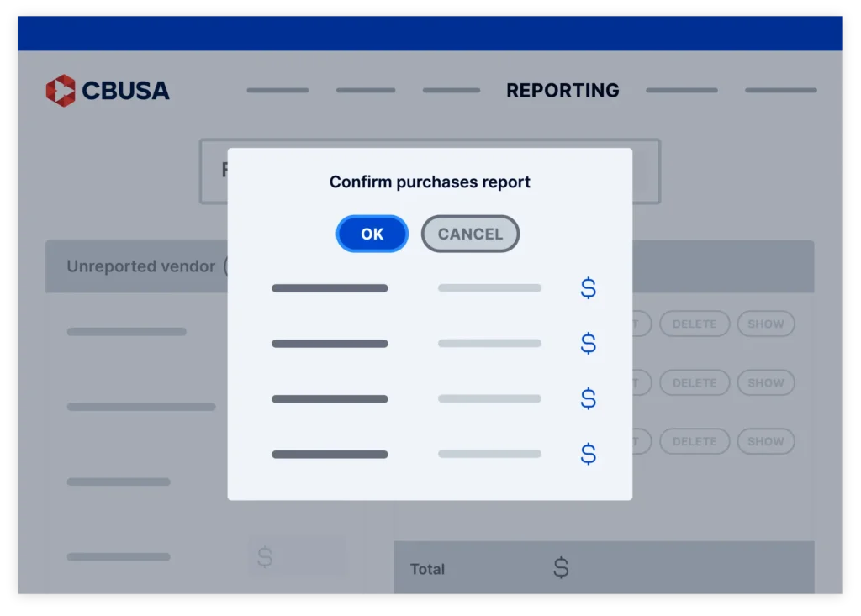Click the first DELETE button in the background table
The width and height of the screenshot is (861, 616).
pyautogui.click(x=695, y=324)
